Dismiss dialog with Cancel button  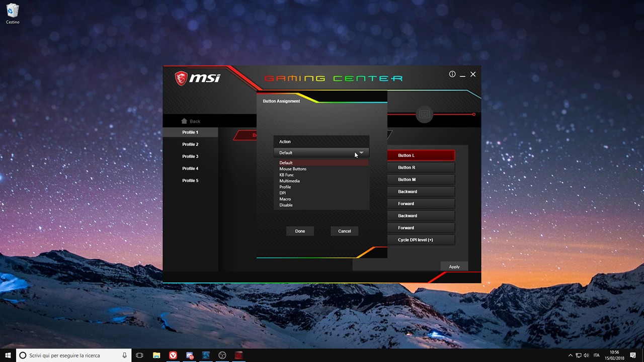click(345, 231)
